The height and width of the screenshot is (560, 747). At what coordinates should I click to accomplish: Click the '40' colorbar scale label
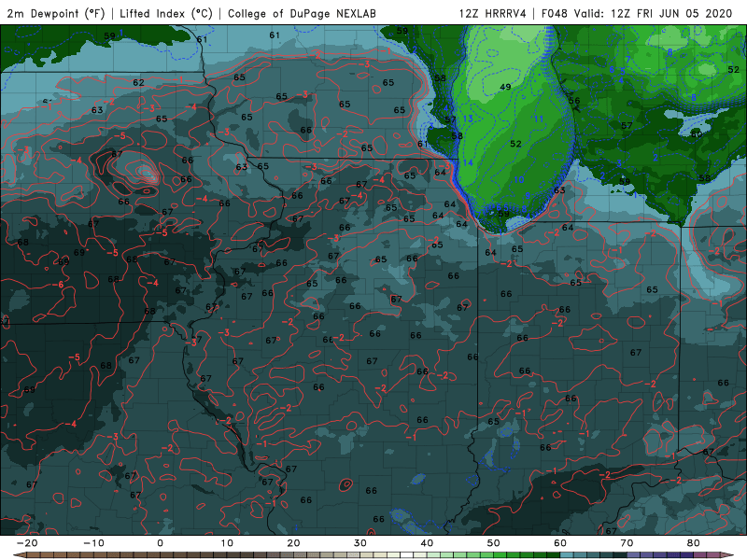click(427, 543)
